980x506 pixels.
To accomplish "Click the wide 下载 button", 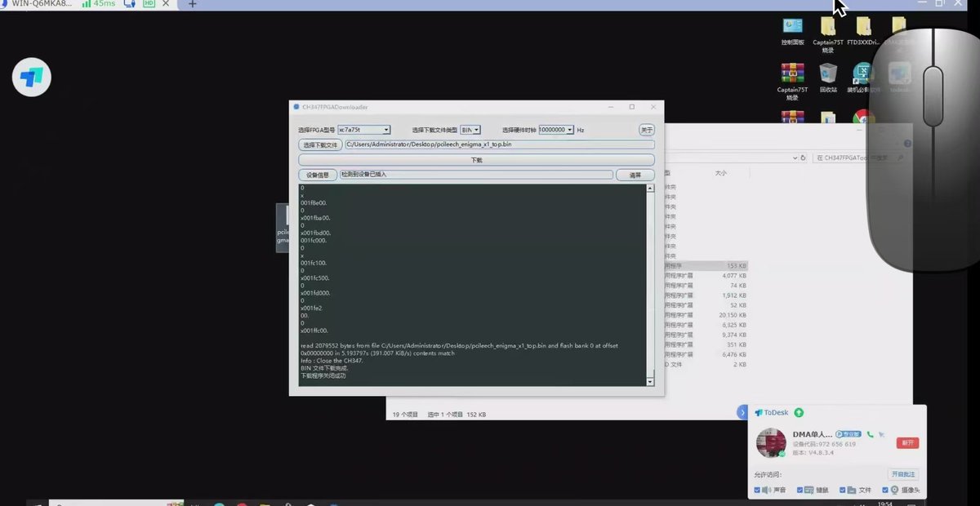I will [x=476, y=160].
